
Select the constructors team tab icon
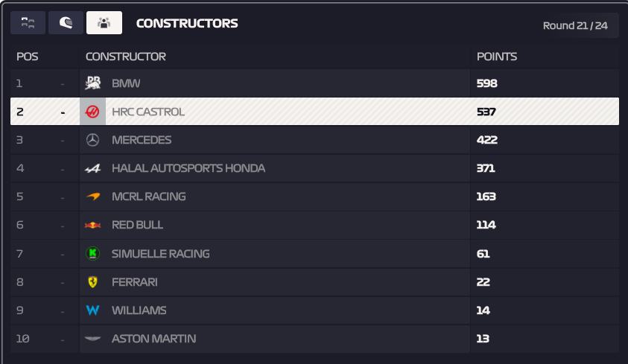pos(104,23)
